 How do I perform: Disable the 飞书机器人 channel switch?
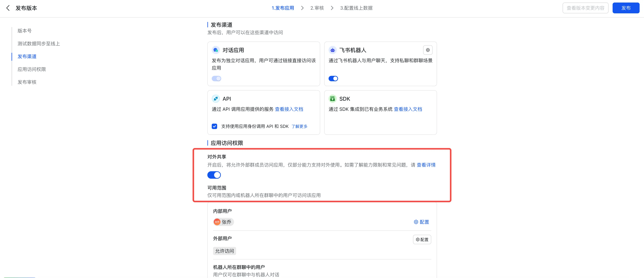333,79
